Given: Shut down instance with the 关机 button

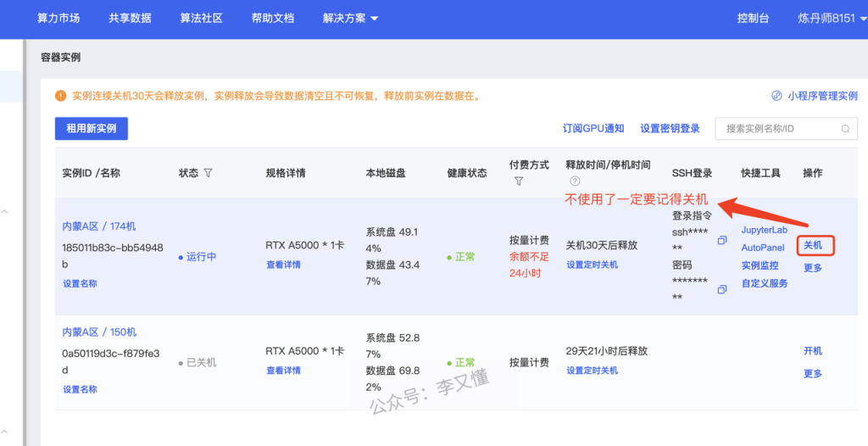Looking at the screenshot, I should click(814, 246).
